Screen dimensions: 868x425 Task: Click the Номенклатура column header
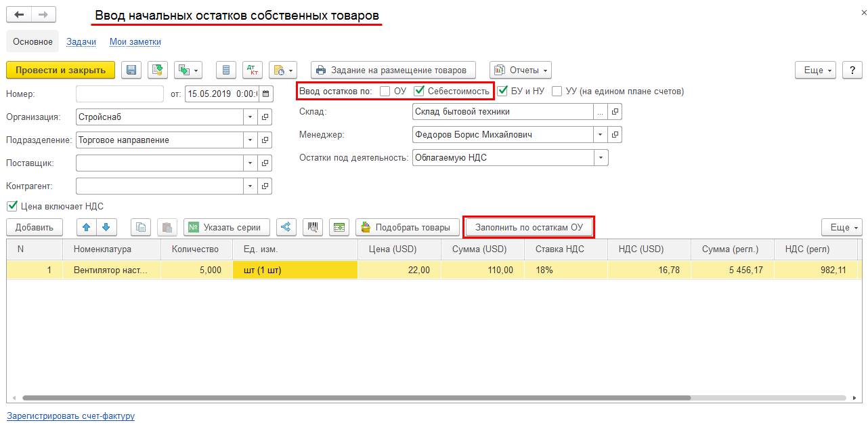point(112,249)
